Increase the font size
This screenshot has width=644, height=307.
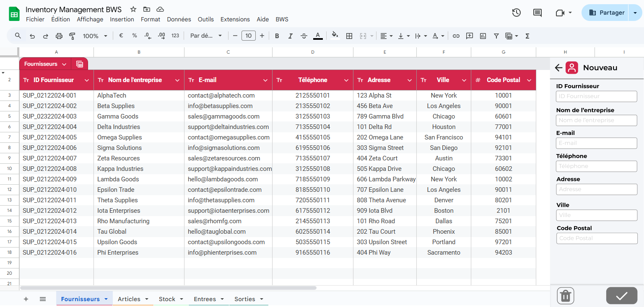point(262,36)
